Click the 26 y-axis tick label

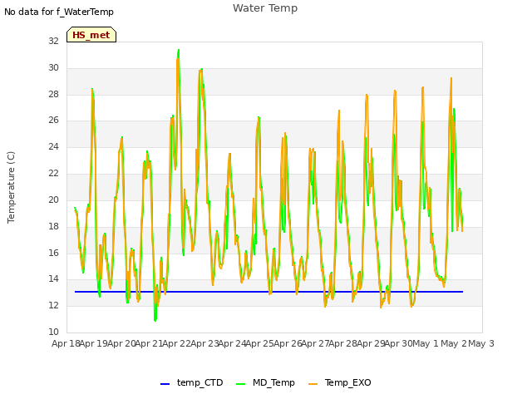pos(53,120)
